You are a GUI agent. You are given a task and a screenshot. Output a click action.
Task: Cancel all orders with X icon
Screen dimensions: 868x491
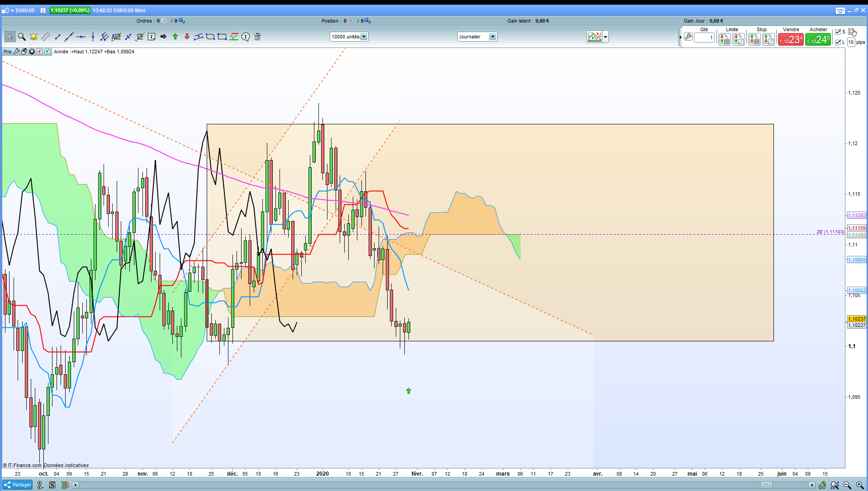tap(164, 21)
